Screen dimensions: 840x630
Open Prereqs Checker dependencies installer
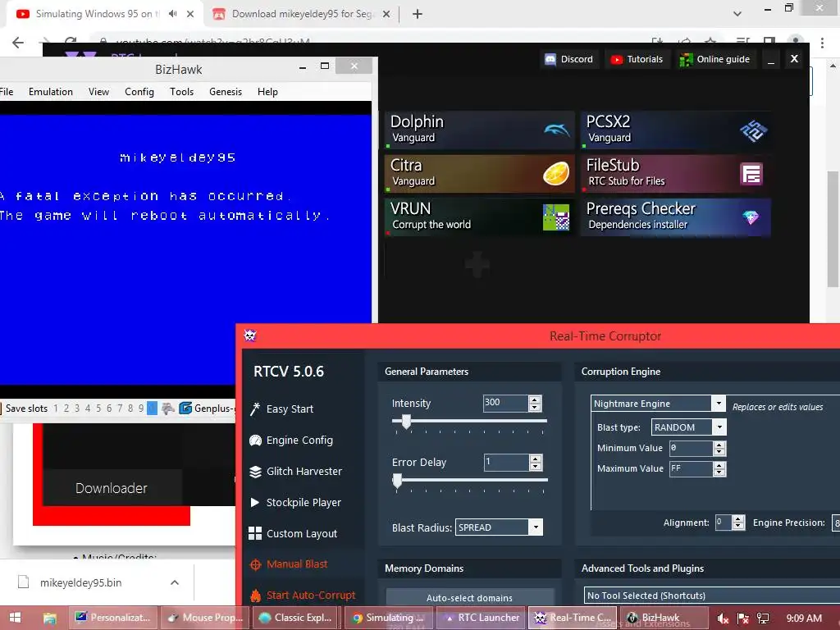(676, 217)
